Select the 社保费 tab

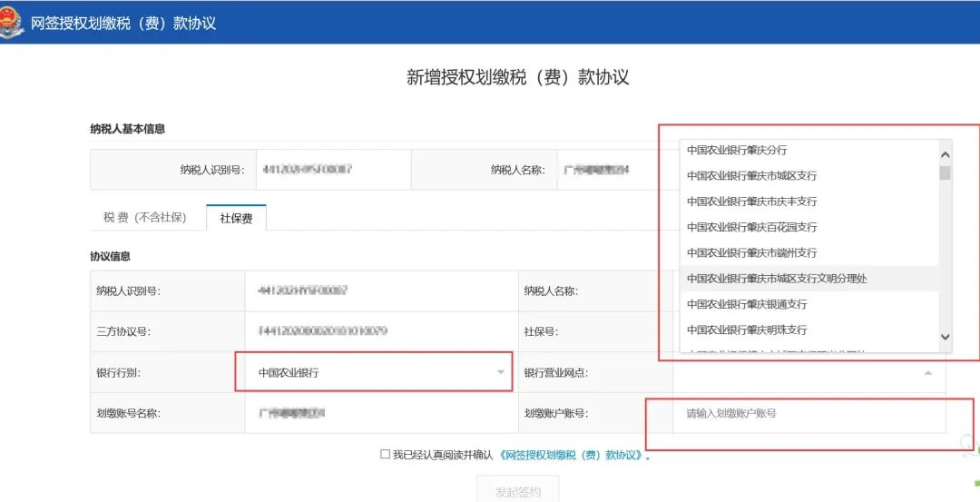coord(236,218)
